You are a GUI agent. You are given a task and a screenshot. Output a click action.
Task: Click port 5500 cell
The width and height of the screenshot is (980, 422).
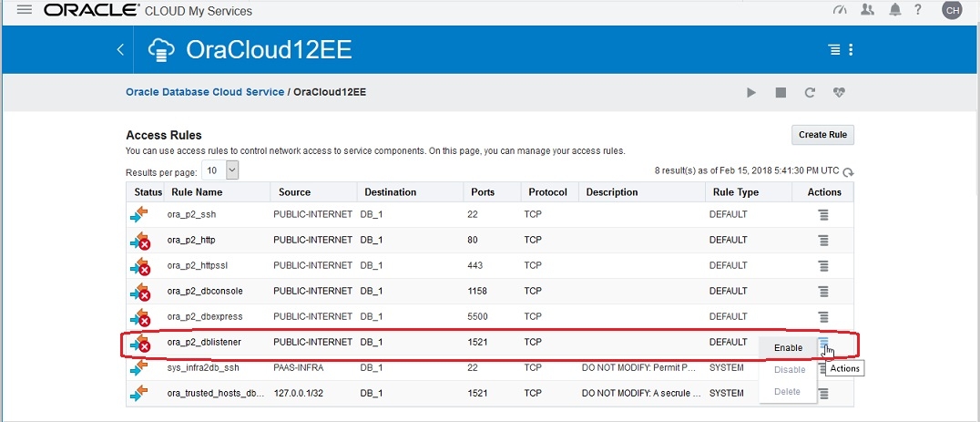click(477, 317)
